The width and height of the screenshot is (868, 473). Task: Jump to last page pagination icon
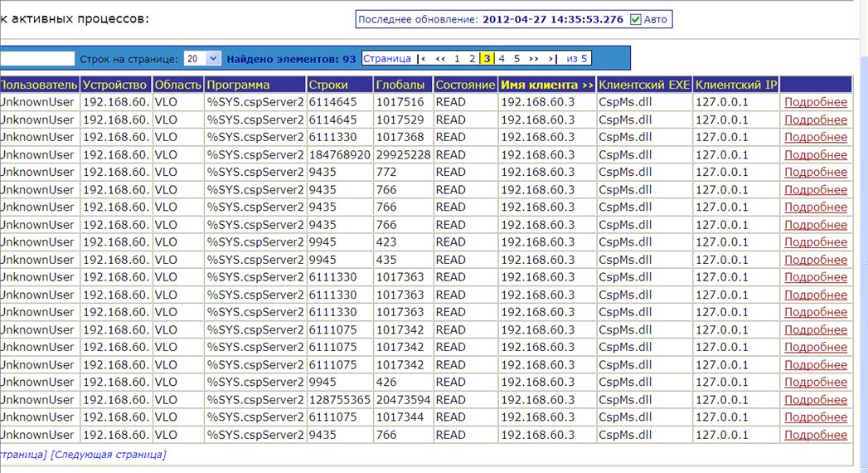(550, 59)
